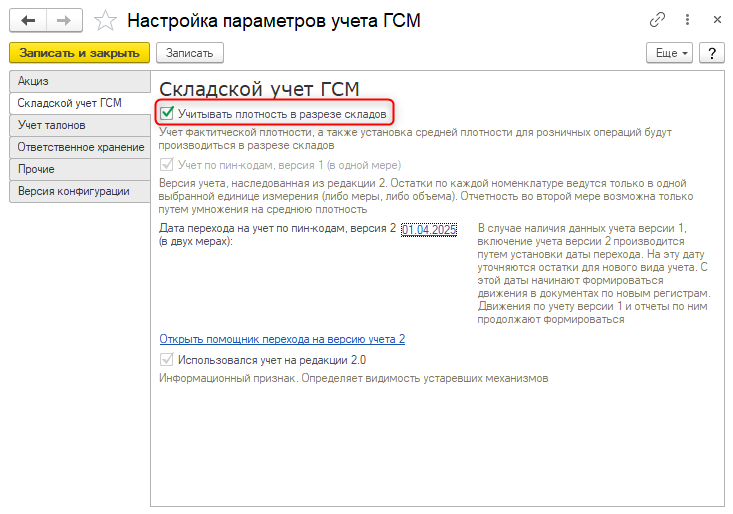
Task: Click the Записать button
Action: pos(189,53)
